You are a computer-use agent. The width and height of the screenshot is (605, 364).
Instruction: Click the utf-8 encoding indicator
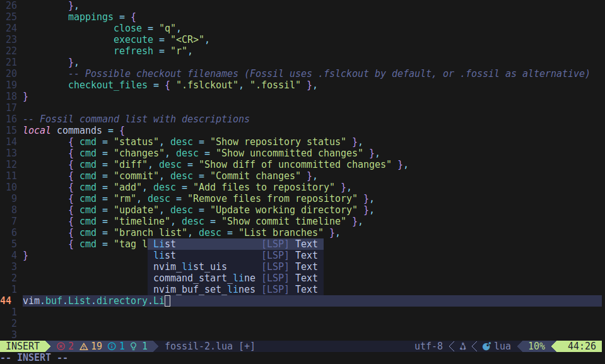(x=428, y=346)
